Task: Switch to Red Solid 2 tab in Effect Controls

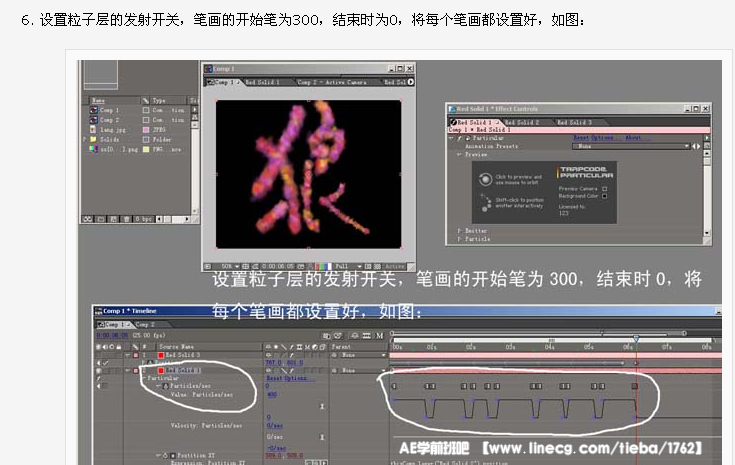Action: [x=522, y=122]
